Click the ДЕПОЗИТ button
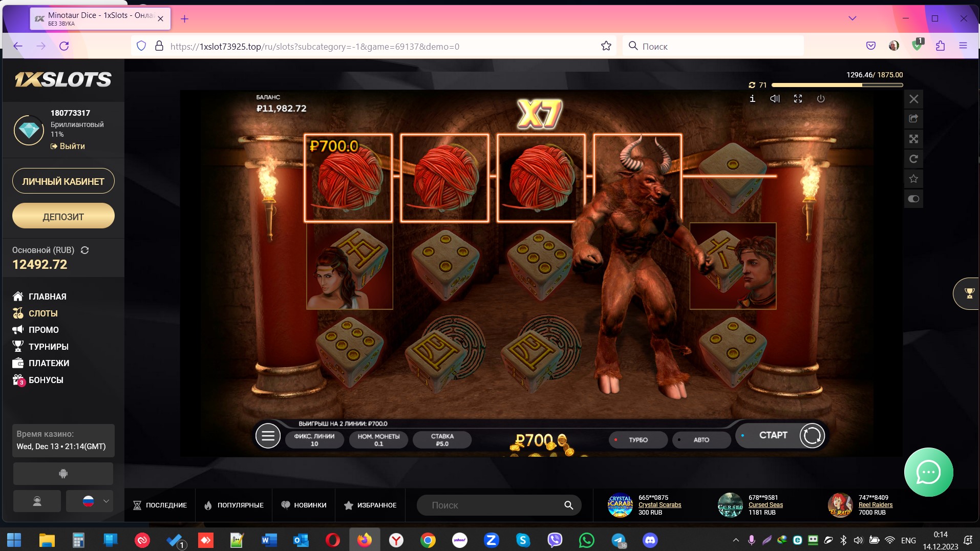Screen dimensions: 980x551 tap(63, 216)
